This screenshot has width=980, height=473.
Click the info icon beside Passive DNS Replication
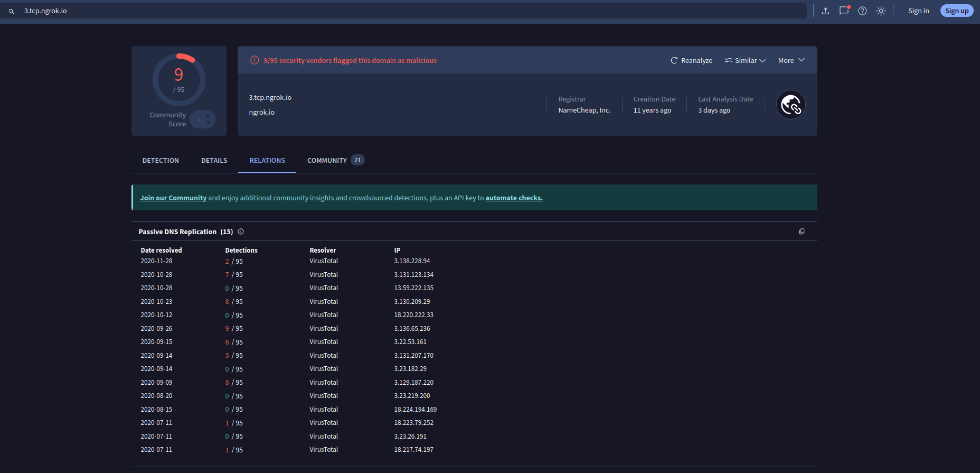click(x=241, y=231)
